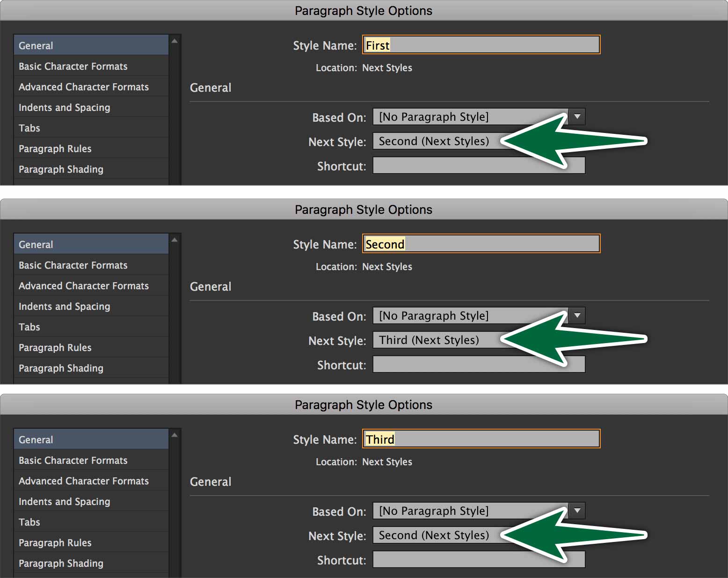Click Shortcut field in Second style dialog
Screen dimensions: 728x578
479,364
